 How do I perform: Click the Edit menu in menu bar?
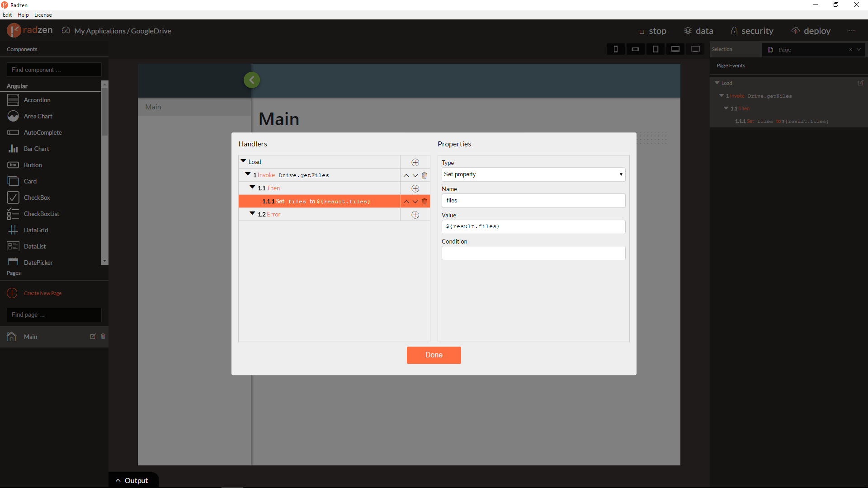click(7, 14)
